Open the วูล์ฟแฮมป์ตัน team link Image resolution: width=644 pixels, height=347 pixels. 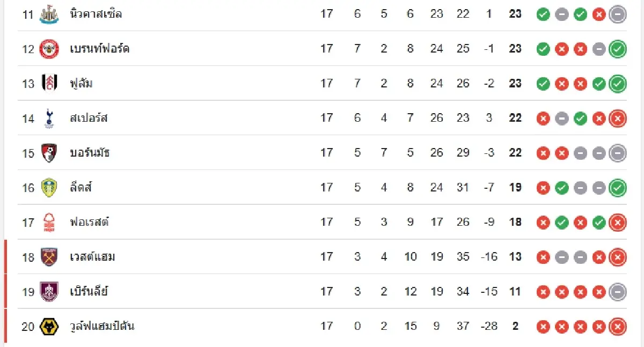pos(103,326)
